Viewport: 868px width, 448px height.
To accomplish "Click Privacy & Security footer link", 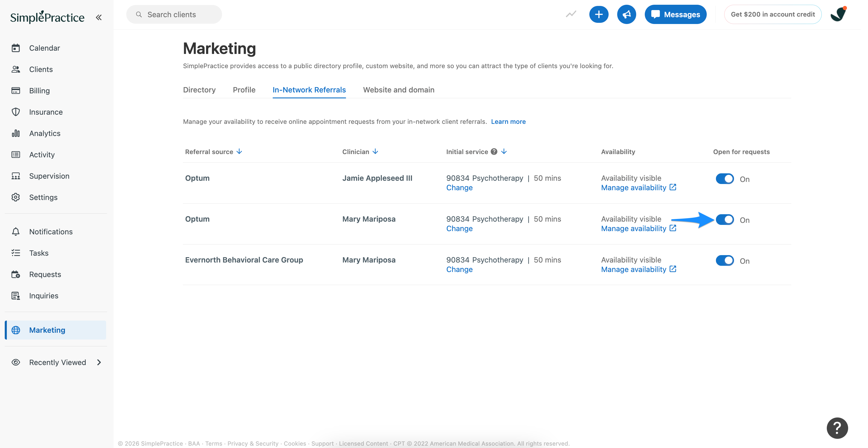I will [x=253, y=443].
